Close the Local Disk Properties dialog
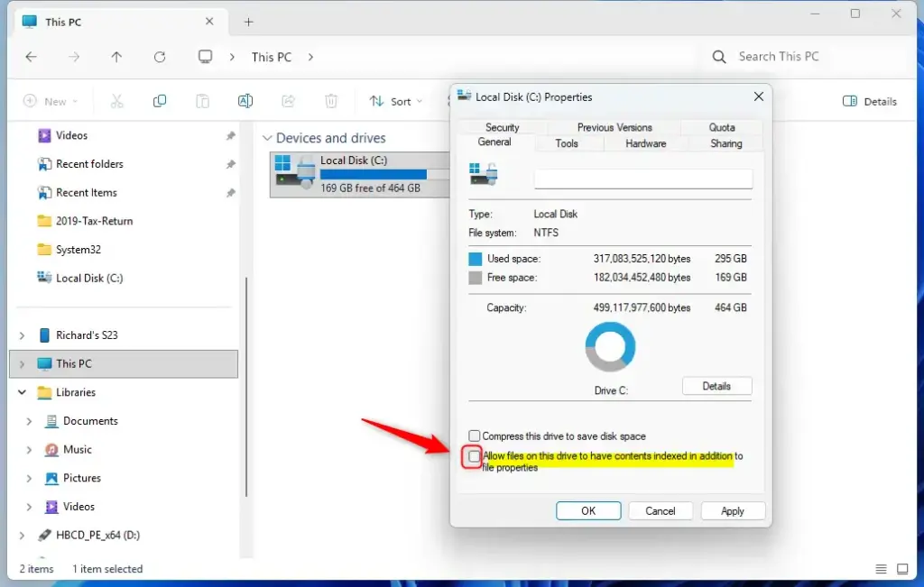This screenshot has width=924, height=587. click(758, 96)
